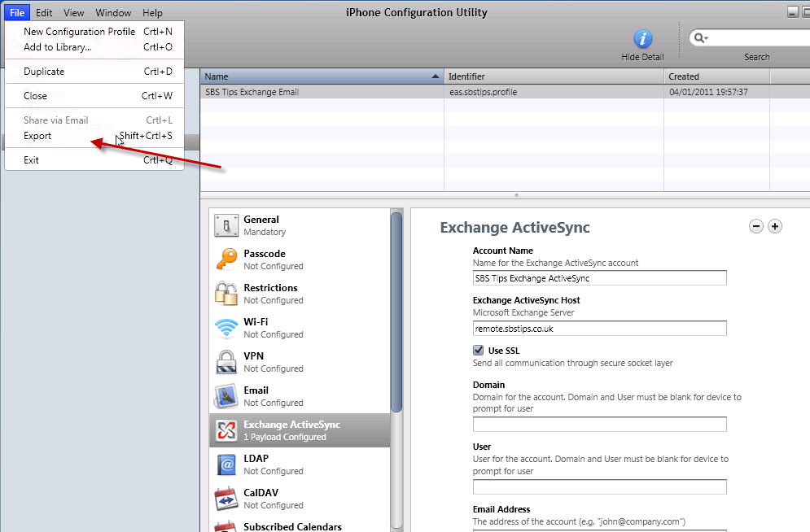The image size is (810, 532).
Task: Select New Configuration Profile menu entry
Action: coord(79,32)
